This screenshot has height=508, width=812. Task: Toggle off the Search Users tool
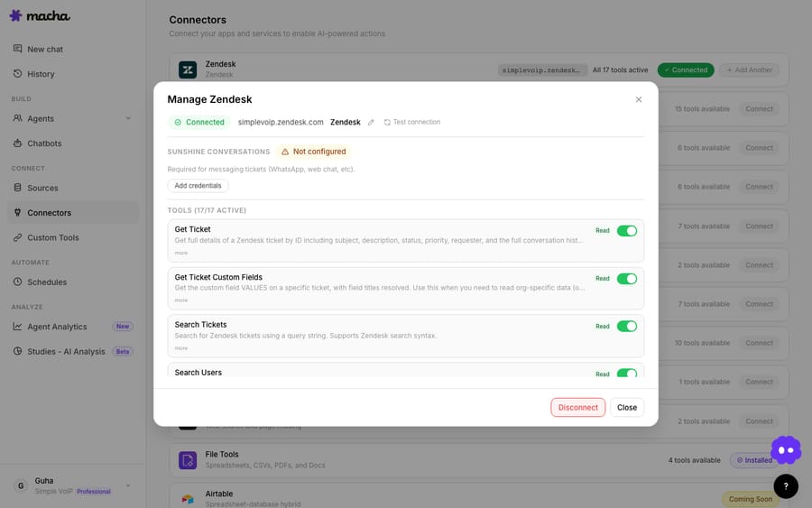pyautogui.click(x=627, y=374)
